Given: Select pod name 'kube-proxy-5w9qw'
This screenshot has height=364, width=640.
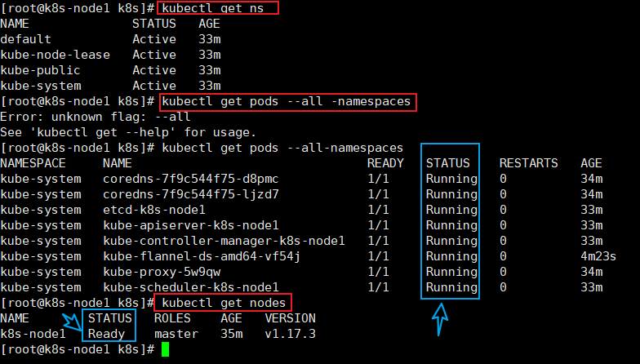Looking at the screenshot, I should (x=162, y=272).
